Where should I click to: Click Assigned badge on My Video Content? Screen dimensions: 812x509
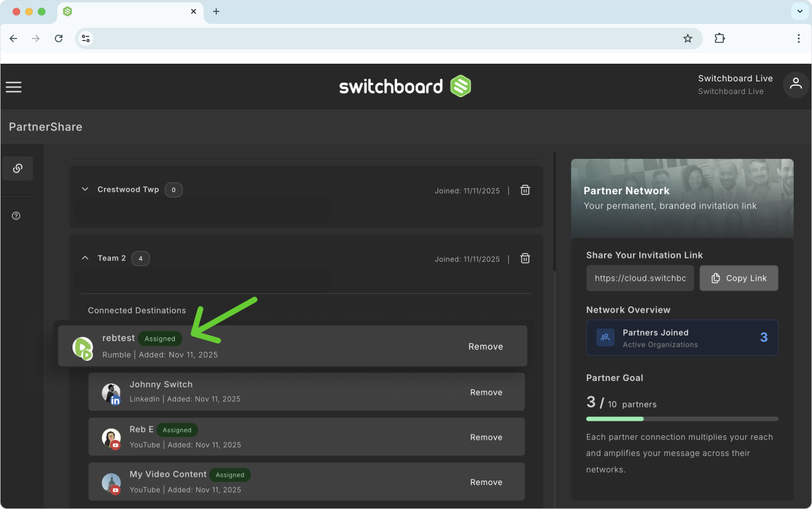click(x=230, y=475)
